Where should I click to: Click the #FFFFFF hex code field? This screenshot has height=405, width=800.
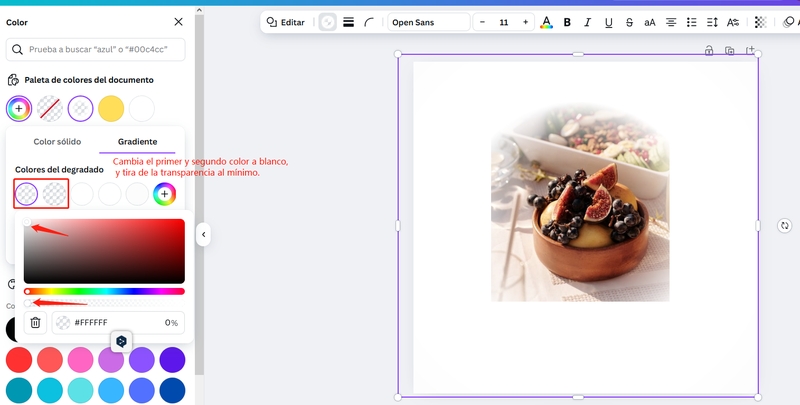91,322
